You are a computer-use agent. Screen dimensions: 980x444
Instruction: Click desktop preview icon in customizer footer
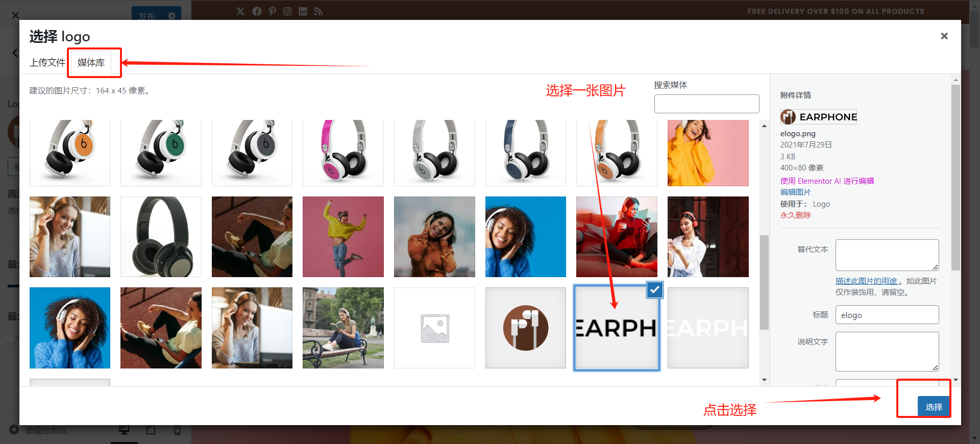125,430
